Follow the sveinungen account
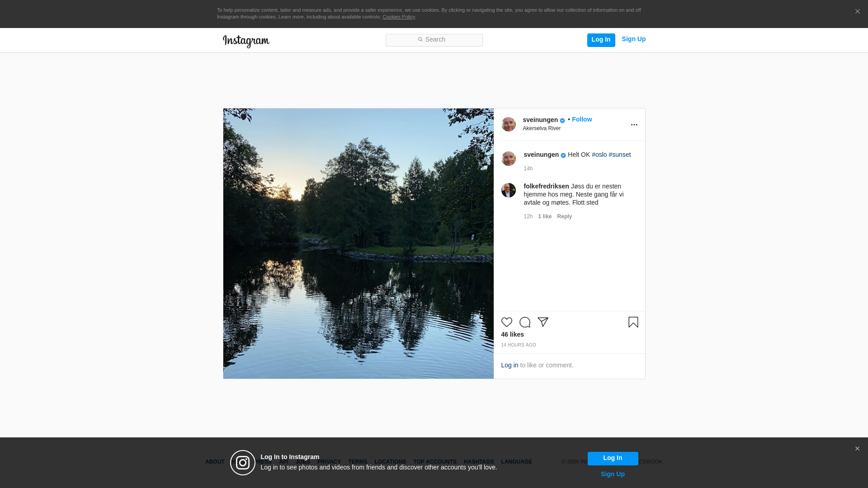Screen dimensions: 868x488 coord(581,119)
